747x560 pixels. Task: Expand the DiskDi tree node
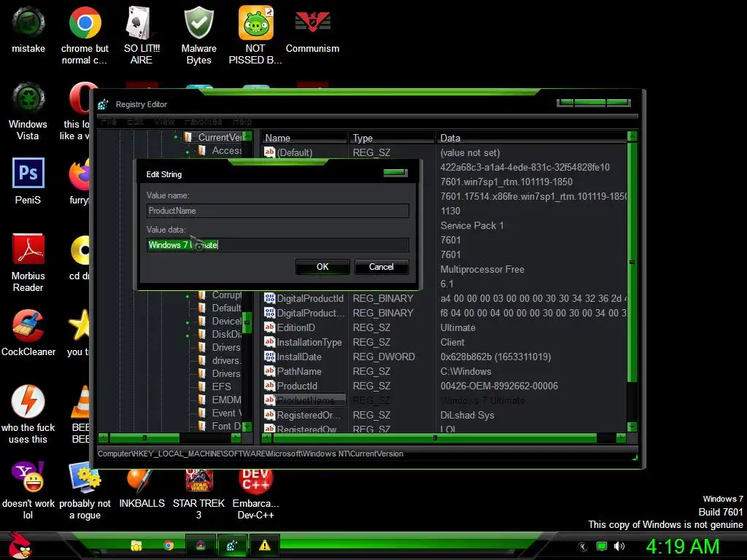tap(187, 335)
